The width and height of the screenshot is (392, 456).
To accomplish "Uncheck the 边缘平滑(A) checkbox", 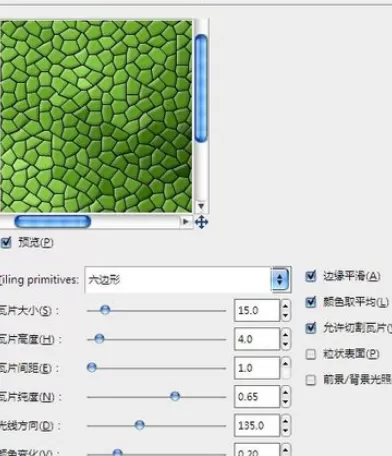I will point(310,276).
